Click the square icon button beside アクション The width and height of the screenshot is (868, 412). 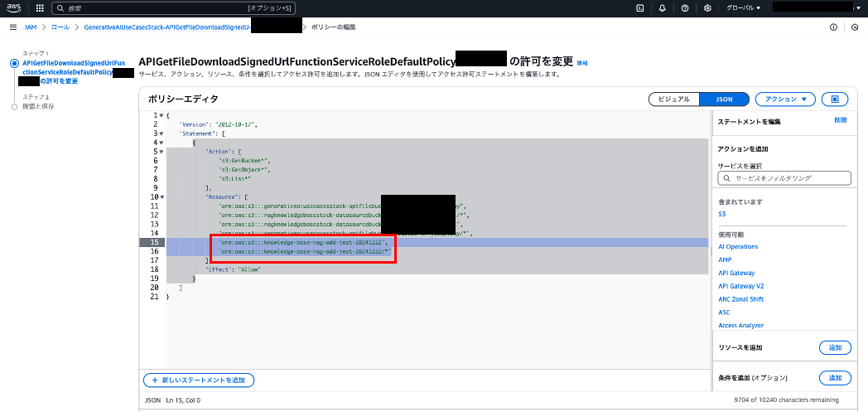coord(836,99)
